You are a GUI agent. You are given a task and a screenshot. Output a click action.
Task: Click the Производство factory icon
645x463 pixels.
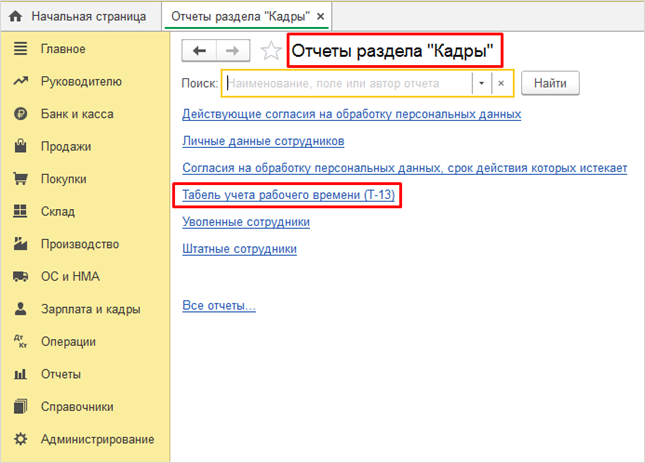[19, 244]
